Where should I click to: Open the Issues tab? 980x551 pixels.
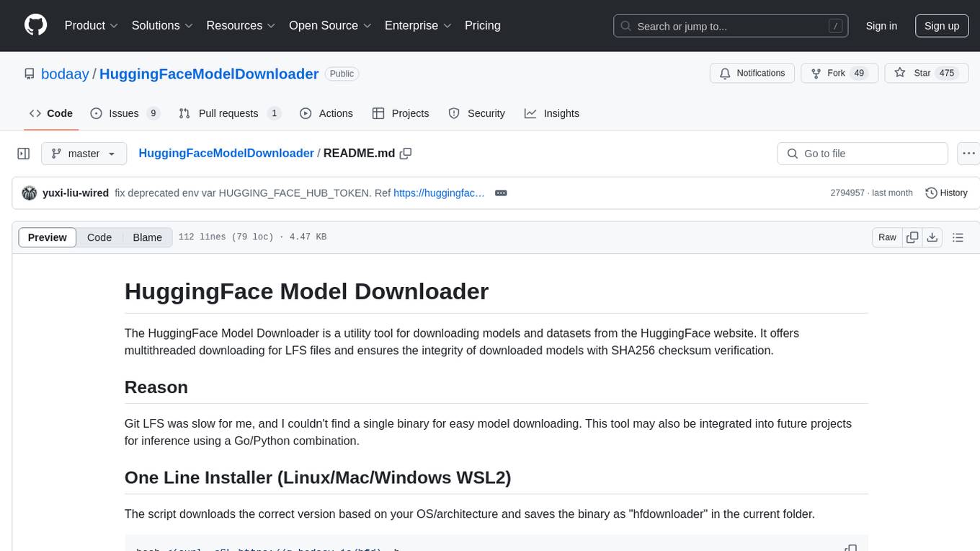click(x=125, y=113)
